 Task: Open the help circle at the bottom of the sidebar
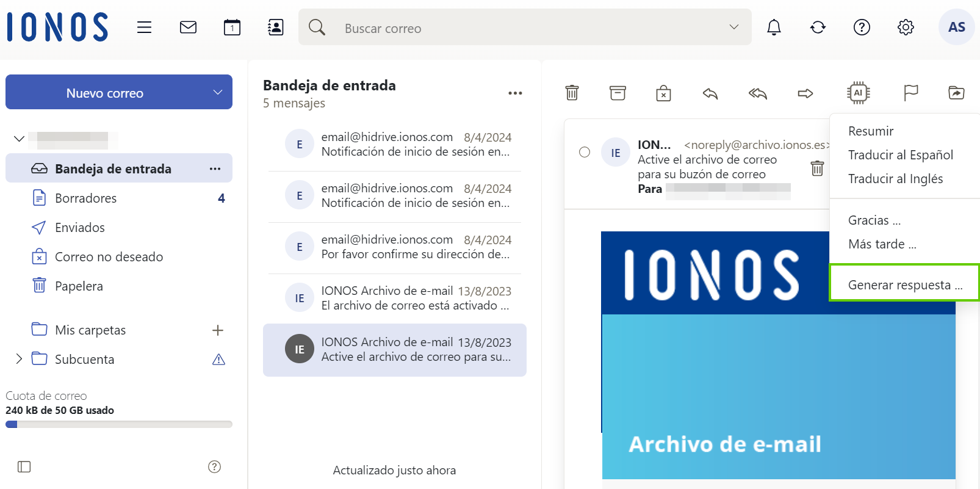(x=214, y=467)
